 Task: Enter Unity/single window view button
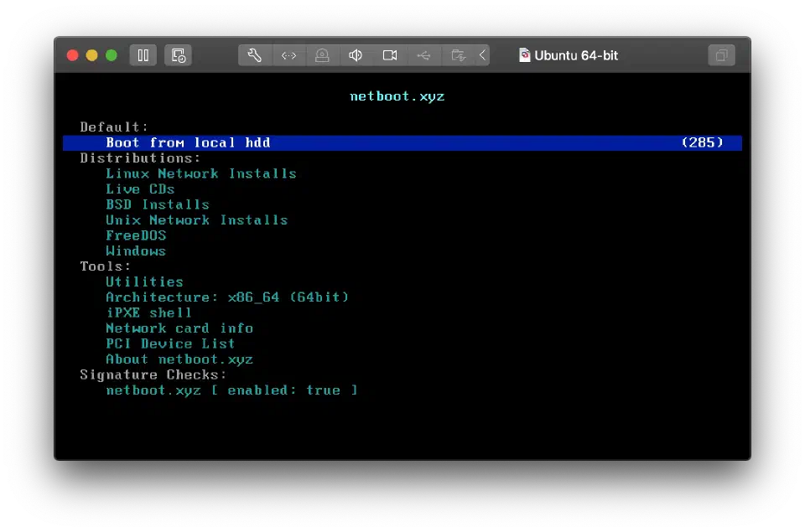[721, 55]
